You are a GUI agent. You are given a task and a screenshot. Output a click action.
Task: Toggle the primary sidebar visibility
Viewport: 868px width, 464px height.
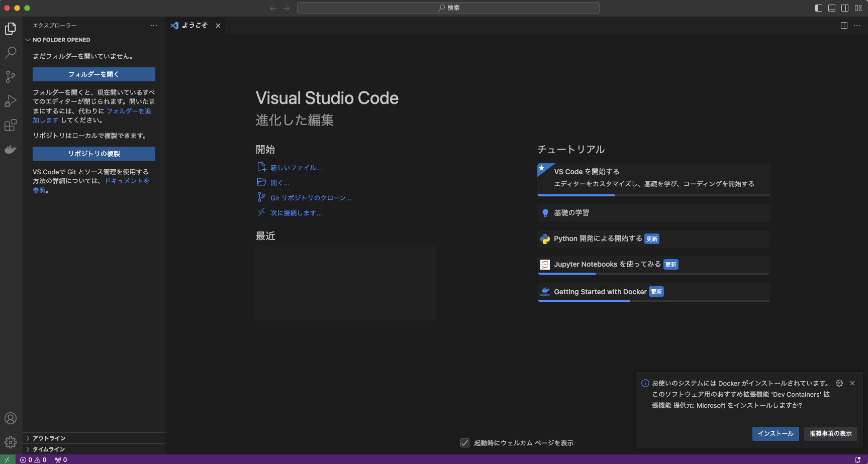tap(818, 8)
